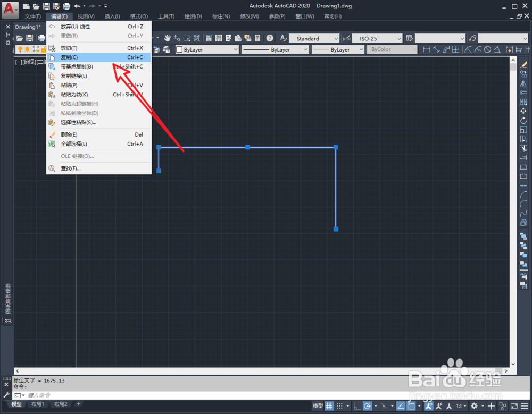The height and width of the screenshot is (414, 532).
Task: Click the horizontal scrollbar right arrow
Action: click(x=506, y=371)
